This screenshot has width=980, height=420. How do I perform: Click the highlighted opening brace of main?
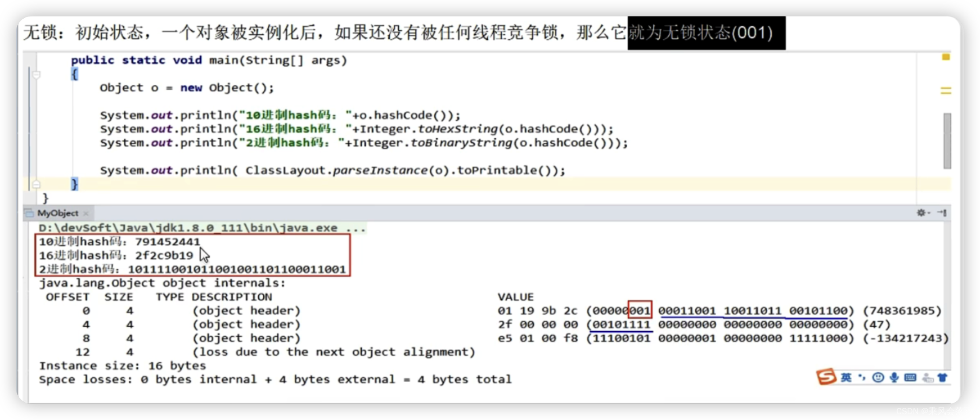click(x=75, y=74)
